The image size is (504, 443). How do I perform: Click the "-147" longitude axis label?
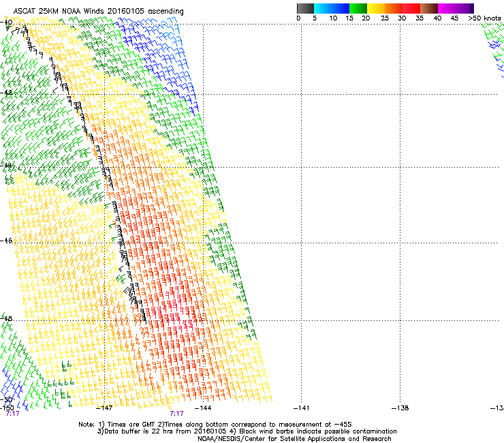coord(104,408)
